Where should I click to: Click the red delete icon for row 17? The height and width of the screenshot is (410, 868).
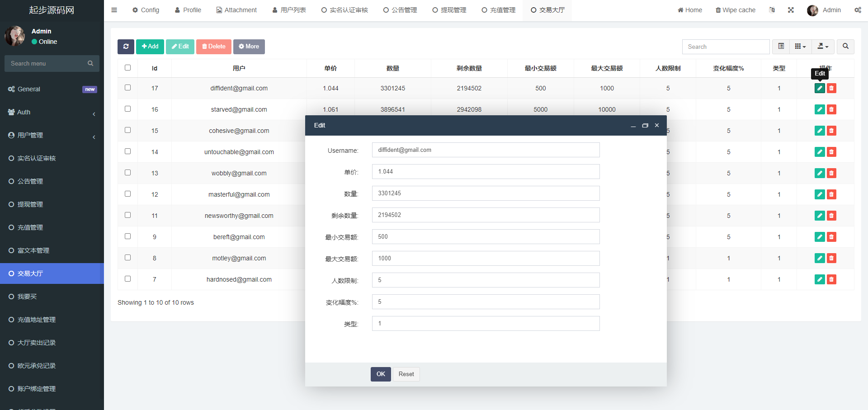coord(831,88)
